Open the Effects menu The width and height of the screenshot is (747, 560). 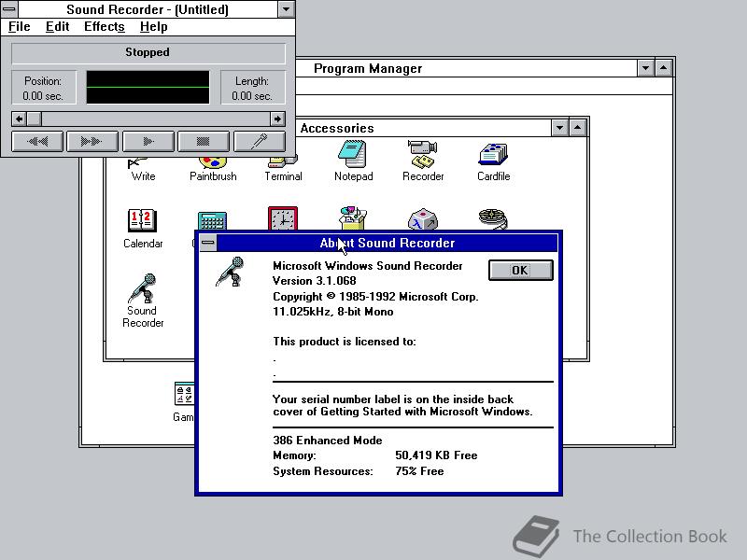105,27
